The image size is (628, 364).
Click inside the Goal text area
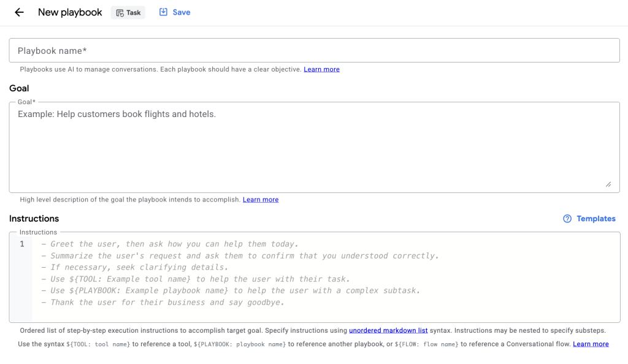click(x=314, y=147)
